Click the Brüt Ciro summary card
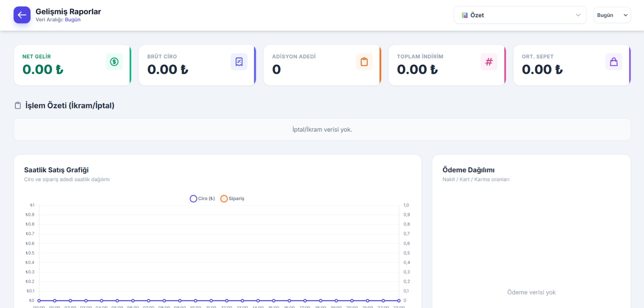644x308 pixels. (x=198, y=65)
